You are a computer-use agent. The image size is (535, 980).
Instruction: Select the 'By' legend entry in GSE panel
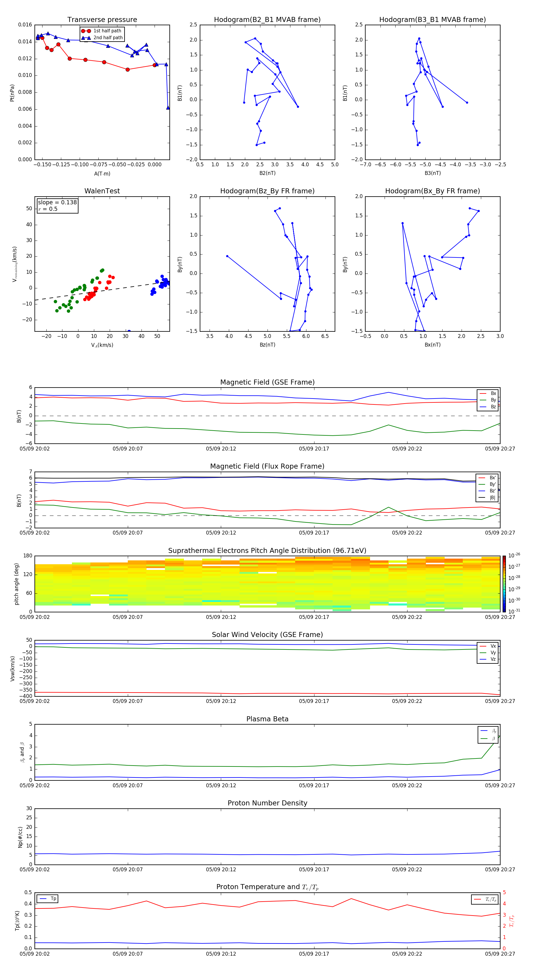488,400
